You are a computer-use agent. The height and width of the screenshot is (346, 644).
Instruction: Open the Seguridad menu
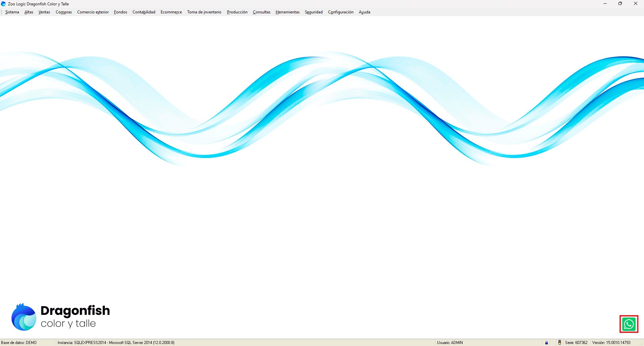[x=314, y=12]
